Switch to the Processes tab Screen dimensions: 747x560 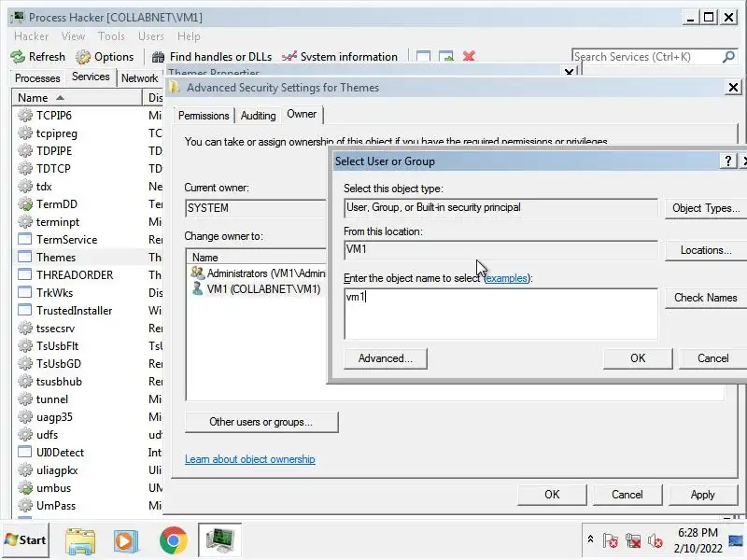pyautogui.click(x=37, y=77)
